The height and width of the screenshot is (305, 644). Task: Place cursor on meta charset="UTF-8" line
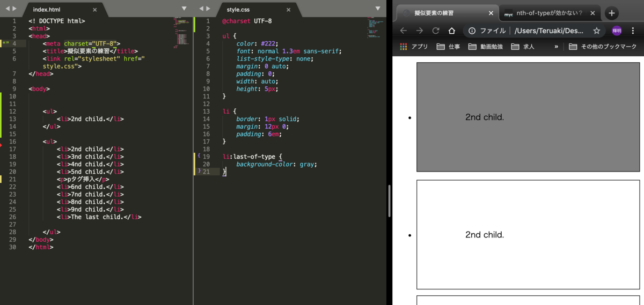pyautogui.click(x=82, y=43)
